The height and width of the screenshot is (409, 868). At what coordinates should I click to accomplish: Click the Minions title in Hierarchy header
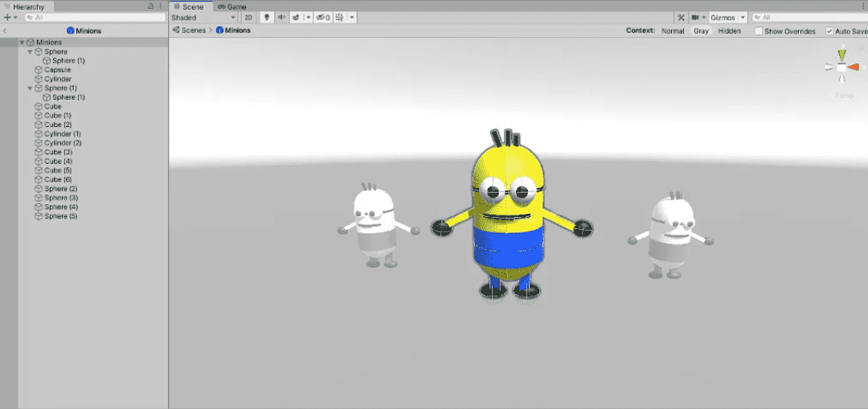(x=88, y=31)
